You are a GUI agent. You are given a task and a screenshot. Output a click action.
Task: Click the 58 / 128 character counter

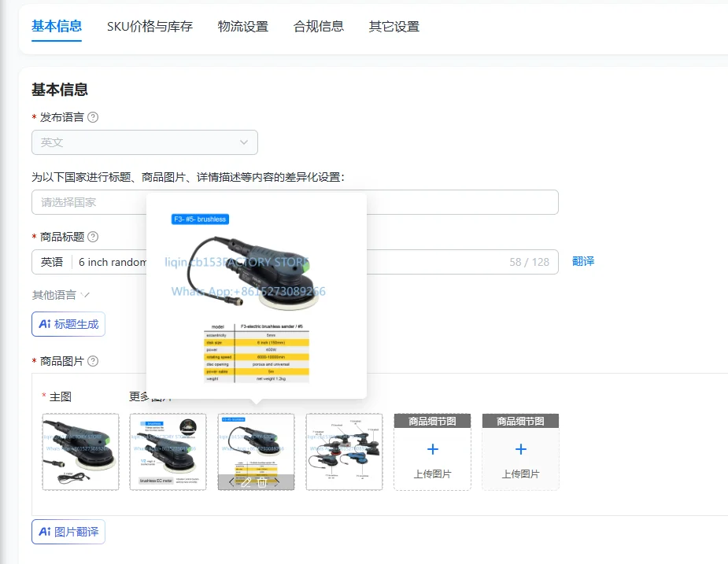530,262
